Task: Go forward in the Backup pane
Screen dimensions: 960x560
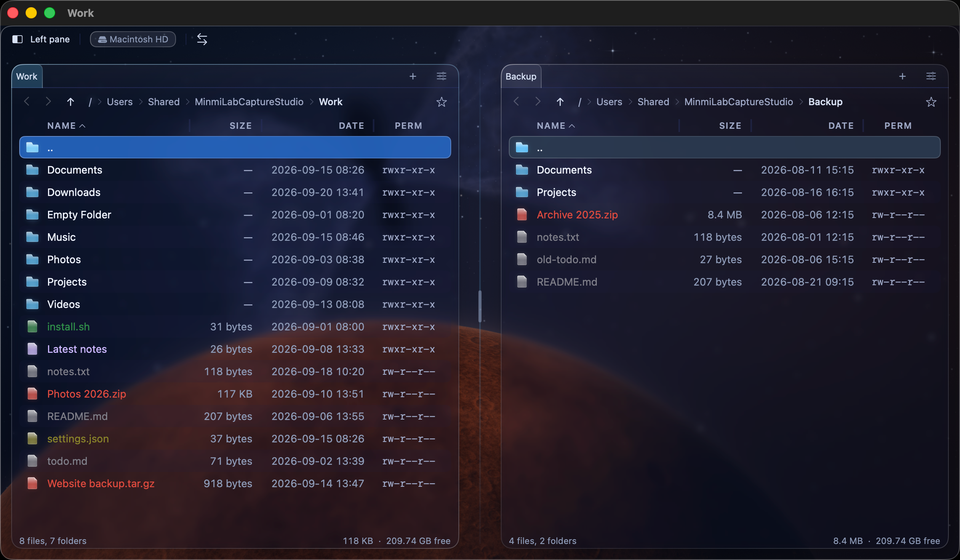Action: (538, 102)
